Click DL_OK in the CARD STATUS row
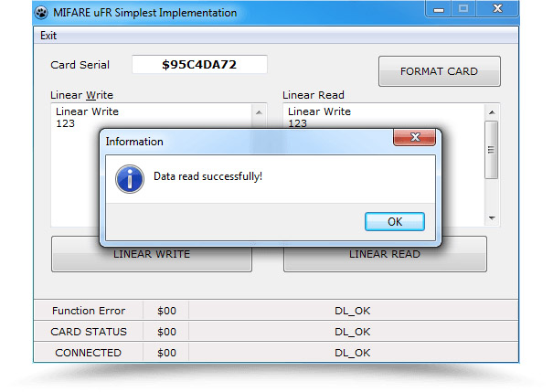The height and width of the screenshot is (392, 553). (x=352, y=332)
